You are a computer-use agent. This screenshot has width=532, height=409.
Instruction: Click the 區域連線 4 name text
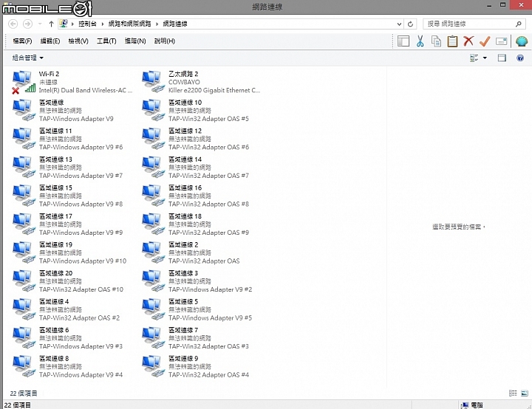(54, 301)
